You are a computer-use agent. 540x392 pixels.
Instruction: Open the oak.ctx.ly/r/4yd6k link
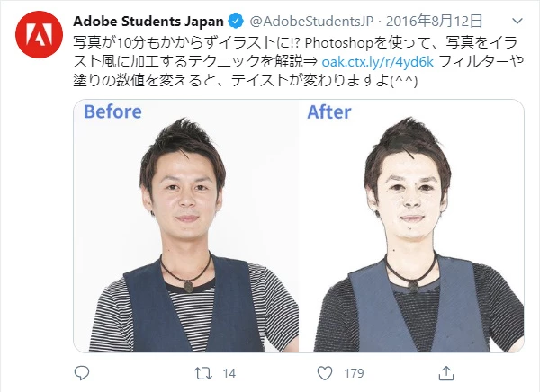[377, 62]
